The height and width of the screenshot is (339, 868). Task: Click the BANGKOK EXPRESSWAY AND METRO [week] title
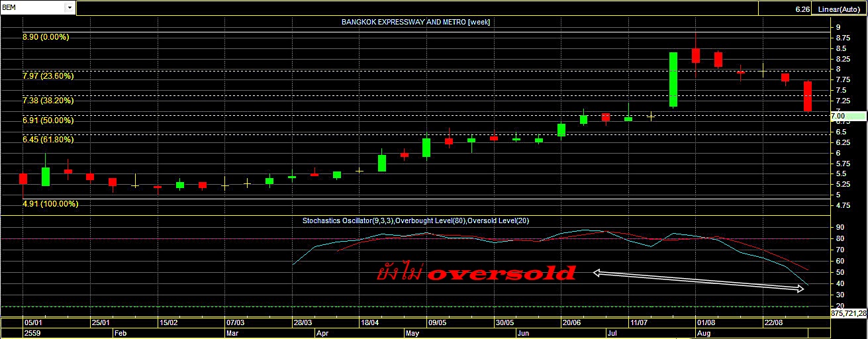[415, 22]
